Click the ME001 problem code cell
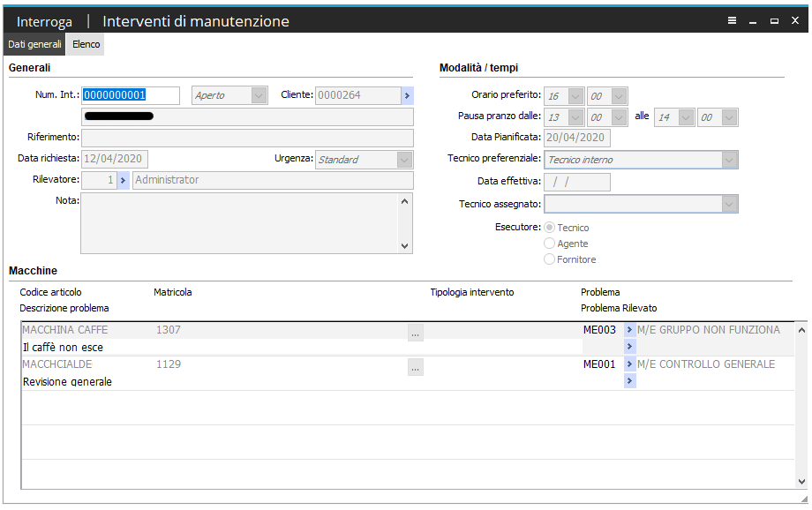The width and height of the screenshot is (812, 510). (599, 364)
